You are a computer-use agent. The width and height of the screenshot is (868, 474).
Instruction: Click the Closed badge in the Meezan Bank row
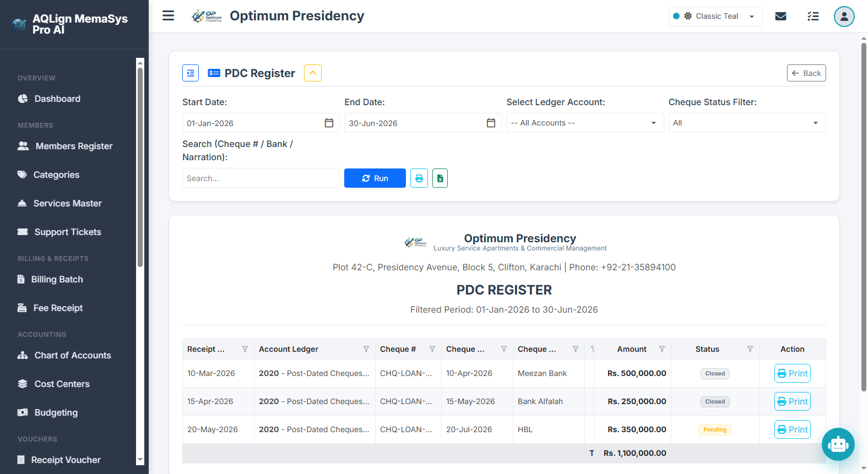click(x=715, y=373)
